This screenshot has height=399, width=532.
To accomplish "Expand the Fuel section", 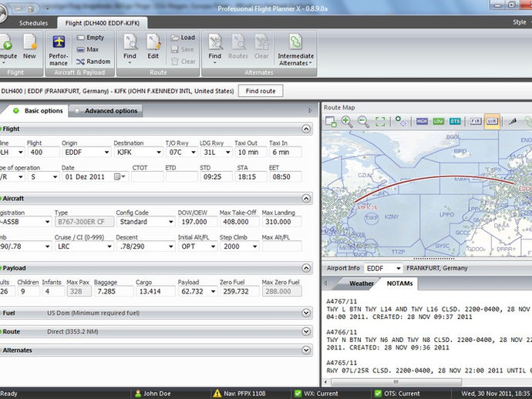I will pos(306,313).
